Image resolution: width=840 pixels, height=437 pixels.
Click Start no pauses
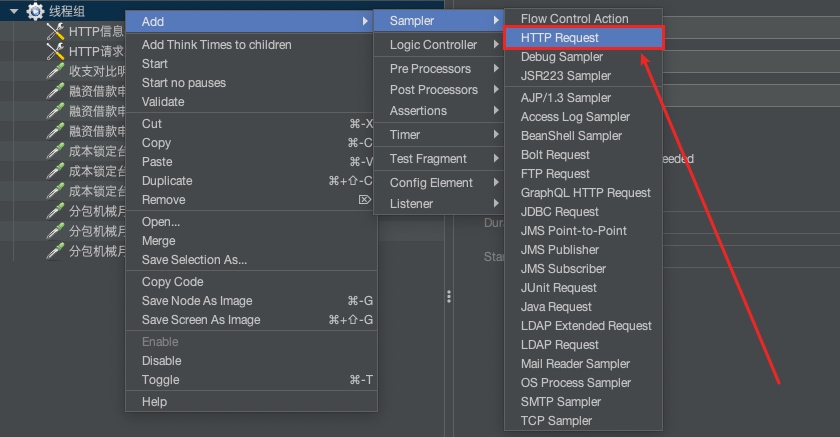click(184, 83)
